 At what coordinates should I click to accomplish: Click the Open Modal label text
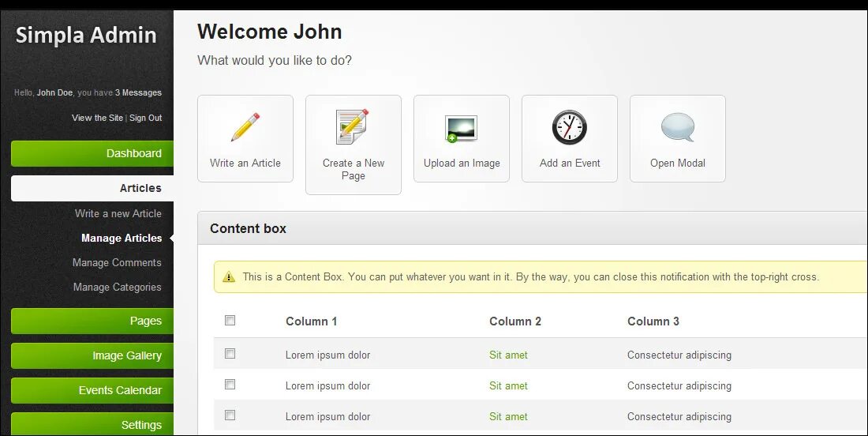coord(678,163)
